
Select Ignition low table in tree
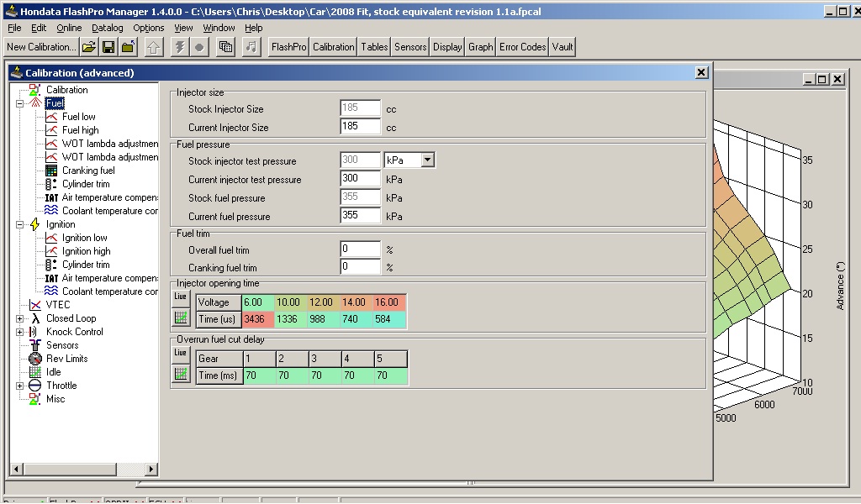point(84,238)
